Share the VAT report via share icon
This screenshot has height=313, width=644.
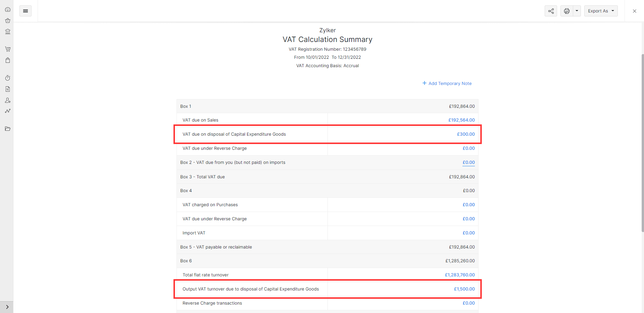(x=550, y=11)
